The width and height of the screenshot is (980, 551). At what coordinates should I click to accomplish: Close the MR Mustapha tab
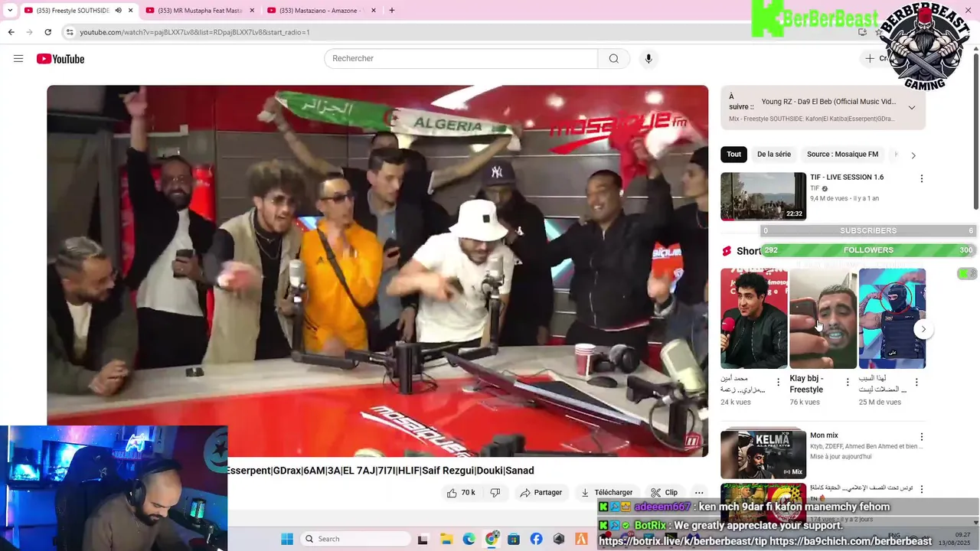pyautogui.click(x=252, y=11)
